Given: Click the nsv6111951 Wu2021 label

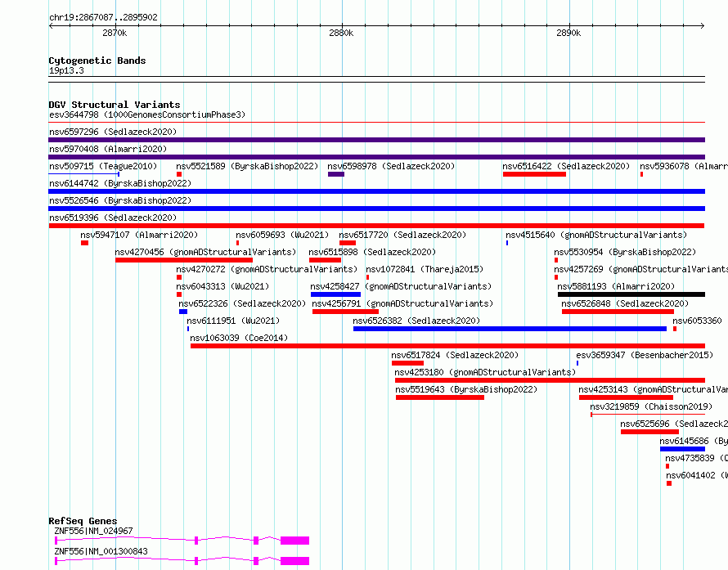Looking at the screenshot, I should [233, 321].
